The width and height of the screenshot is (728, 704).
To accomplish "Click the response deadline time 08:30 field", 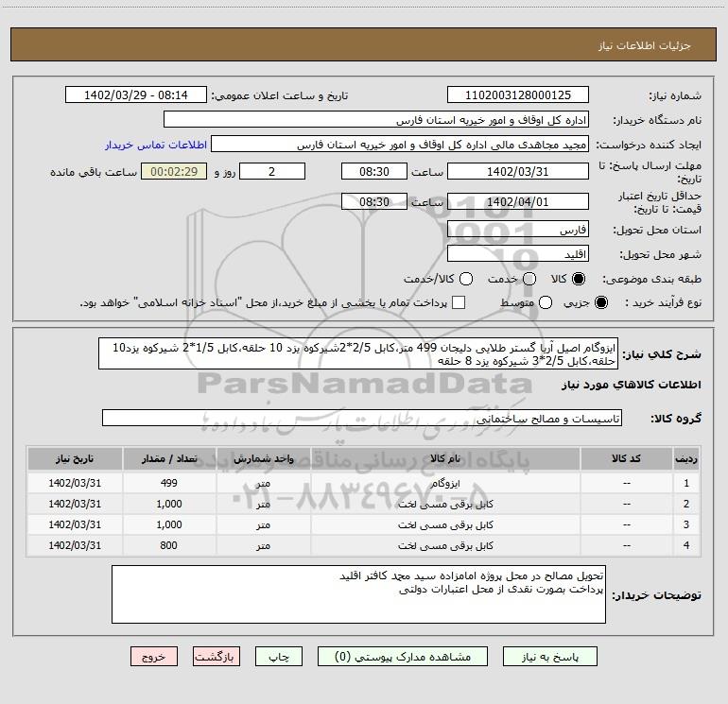I will pos(374,171).
